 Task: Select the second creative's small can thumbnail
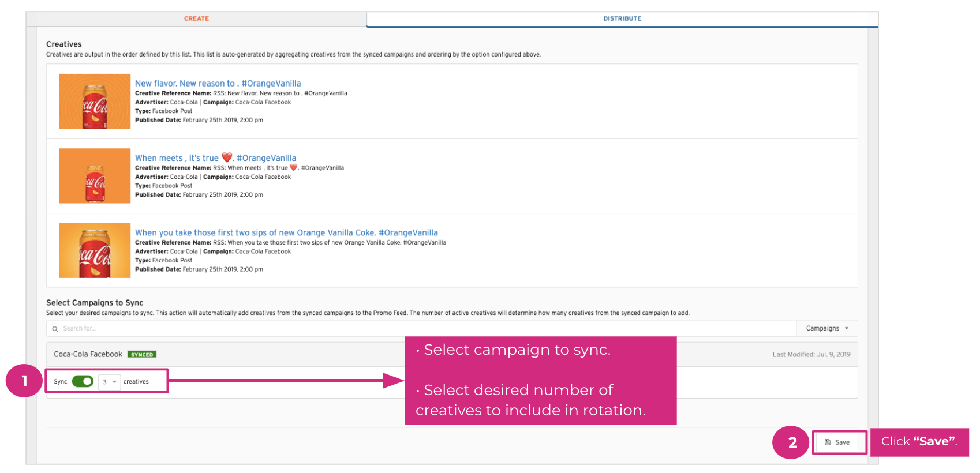(95, 176)
